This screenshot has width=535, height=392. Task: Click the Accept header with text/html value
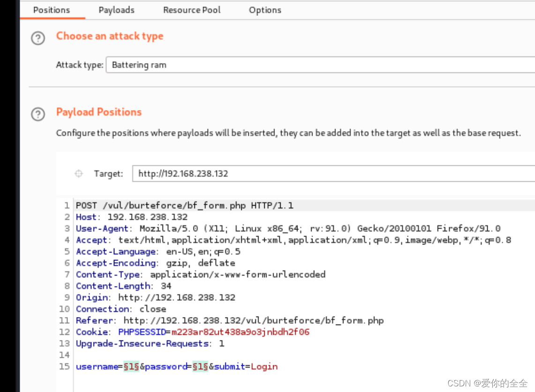293,240
